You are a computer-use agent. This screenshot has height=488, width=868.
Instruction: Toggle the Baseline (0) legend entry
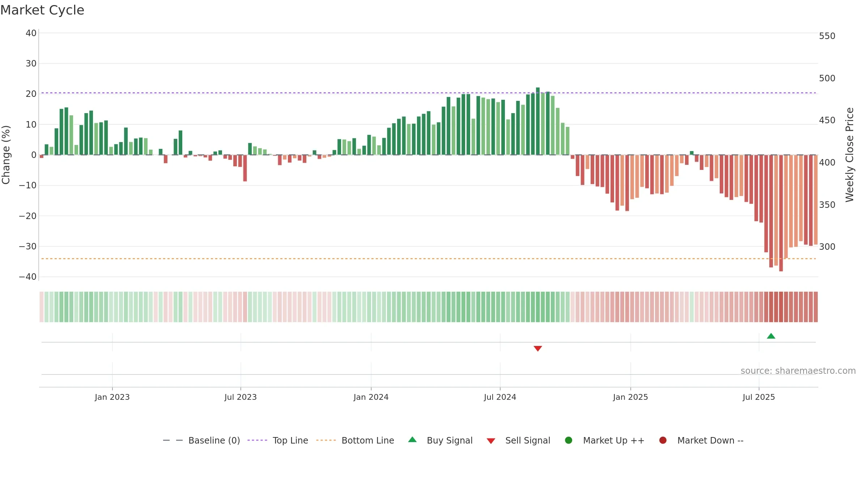pos(201,440)
